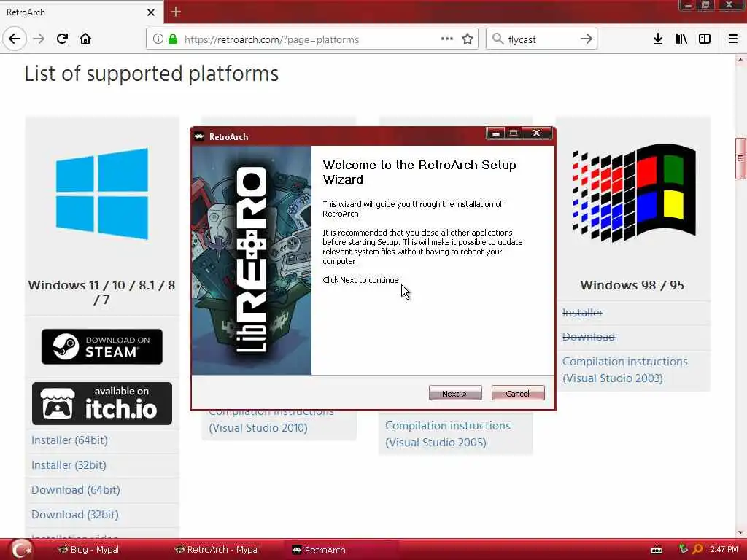Click the available on itch.io badge
The image size is (747, 560).
coord(102,403)
